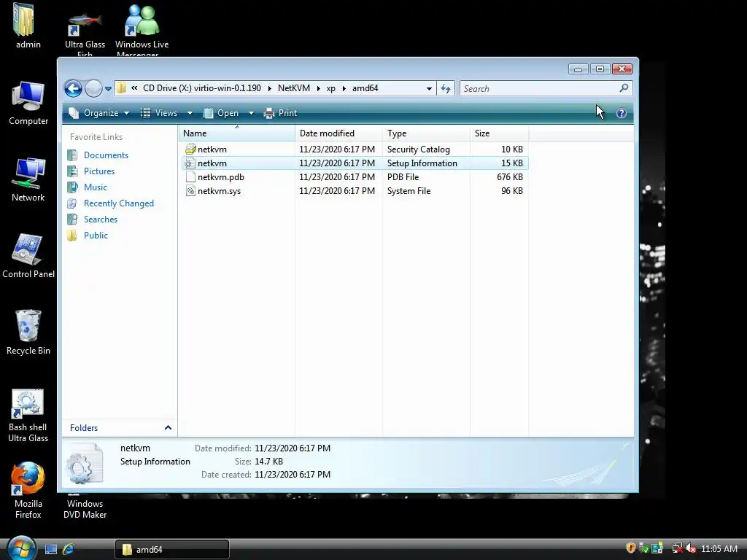Image resolution: width=747 pixels, height=560 pixels.
Task: Navigate to NetKVM breadcrumb
Action: coord(293,88)
